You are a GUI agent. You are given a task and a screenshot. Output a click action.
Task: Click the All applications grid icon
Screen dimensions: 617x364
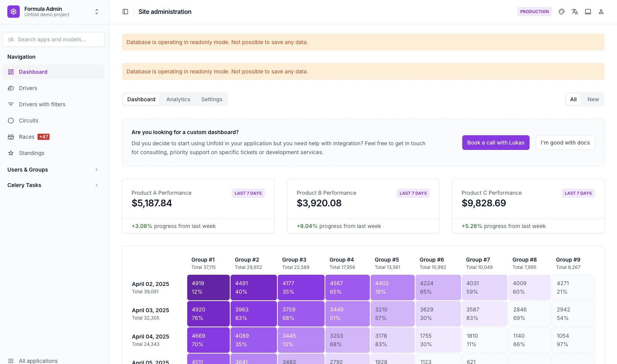pos(11,361)
